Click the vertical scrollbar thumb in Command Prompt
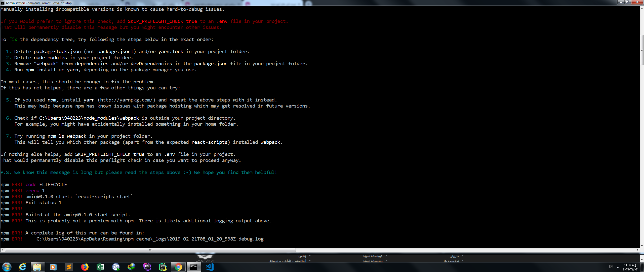 pos(642,50)
